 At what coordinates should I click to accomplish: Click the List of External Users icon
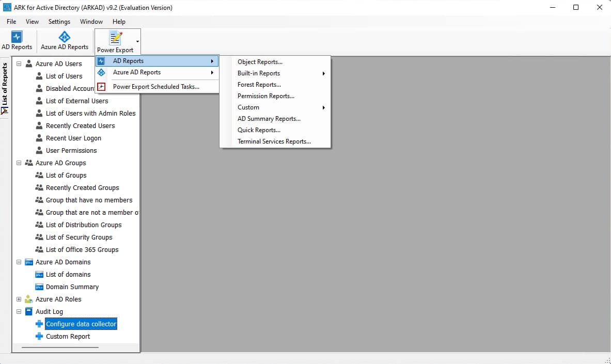[x=39, y=101]
